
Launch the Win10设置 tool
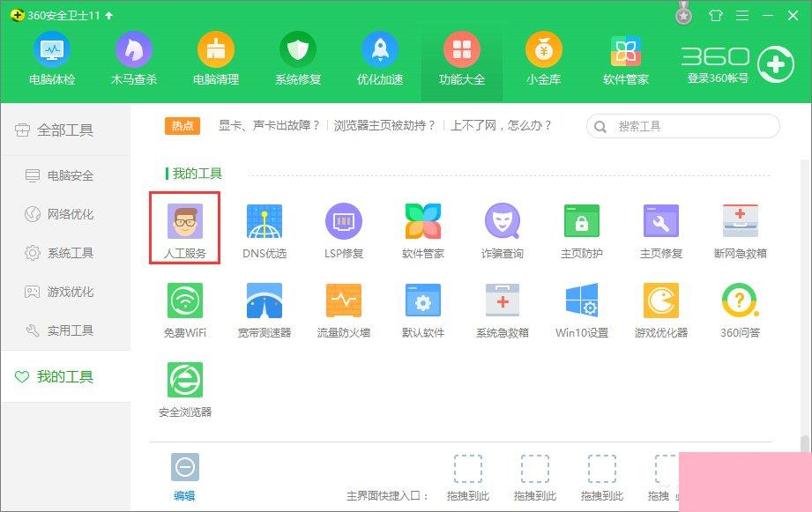pyautogui.click(x=581, y=310)
